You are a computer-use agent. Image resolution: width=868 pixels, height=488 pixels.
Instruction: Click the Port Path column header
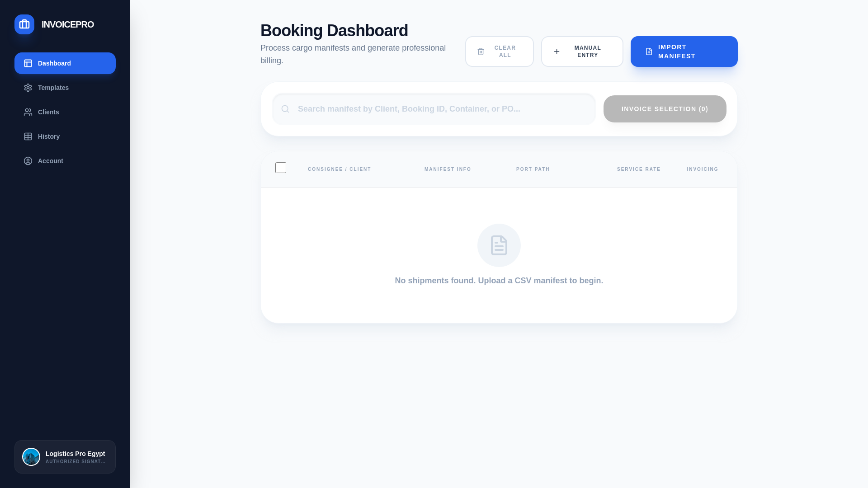(533, 169)
